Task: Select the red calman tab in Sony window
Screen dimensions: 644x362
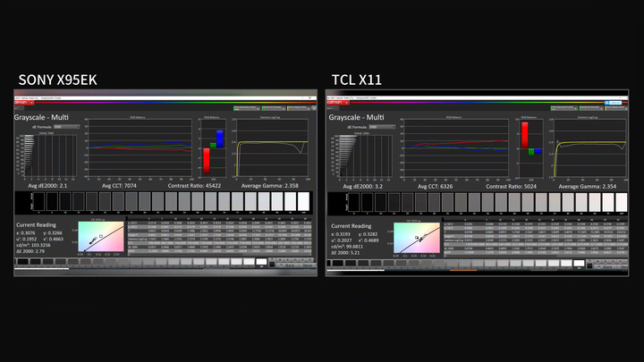Action: (24, 102)
